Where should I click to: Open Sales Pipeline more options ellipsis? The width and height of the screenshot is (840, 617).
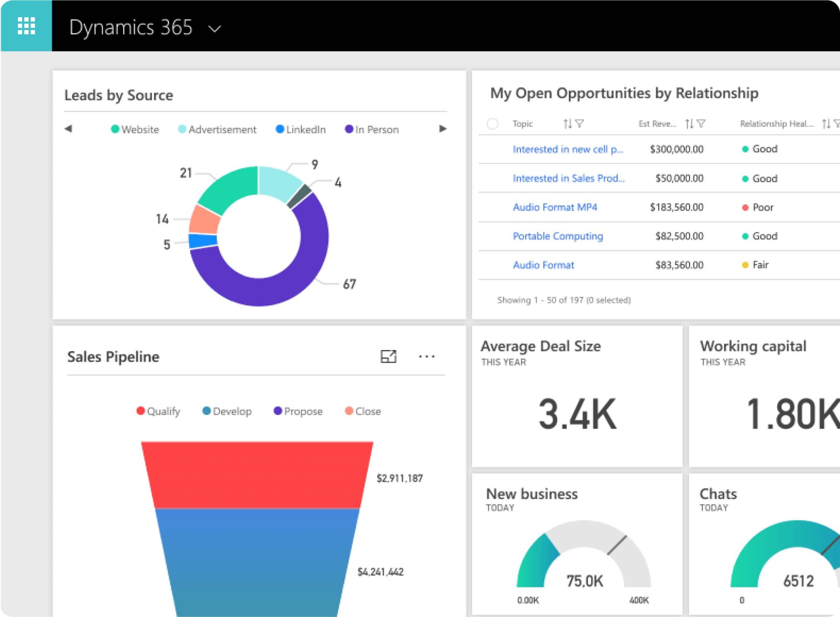tap(427, 356)
